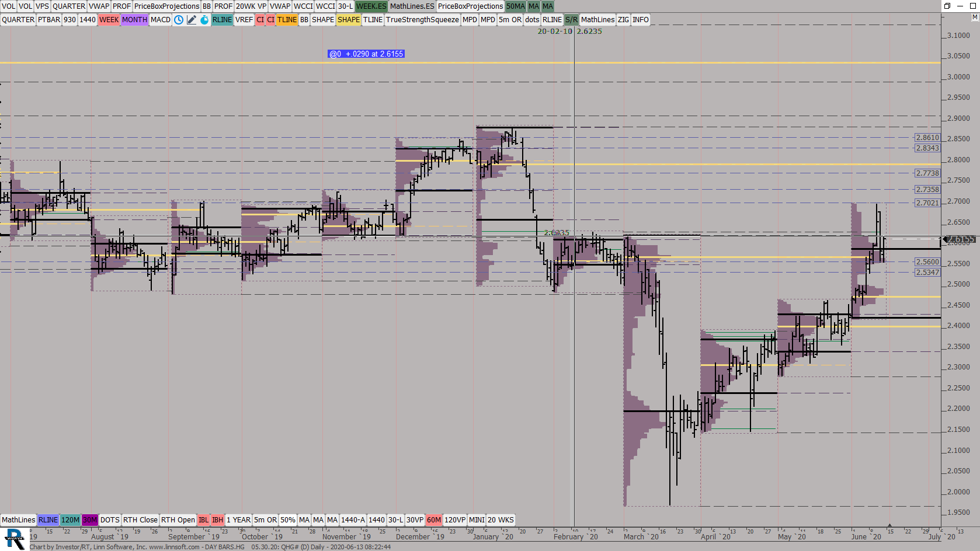Toggle the VPS toolbar button

(42, 6)
